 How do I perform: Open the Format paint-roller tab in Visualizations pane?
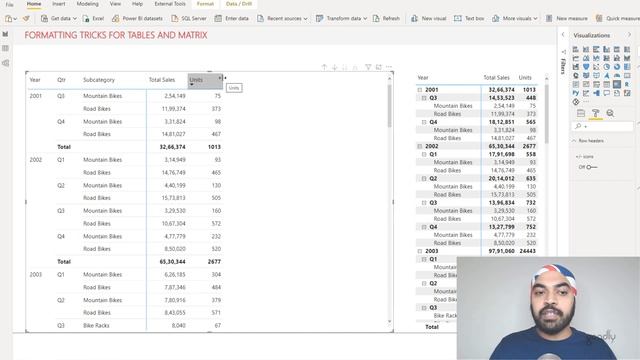tap(596, 113)
